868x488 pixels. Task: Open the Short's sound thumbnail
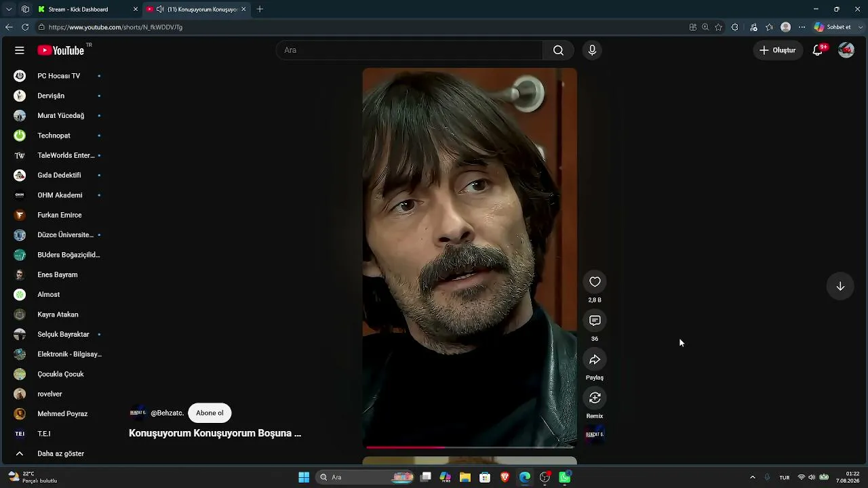coord(595,434)
